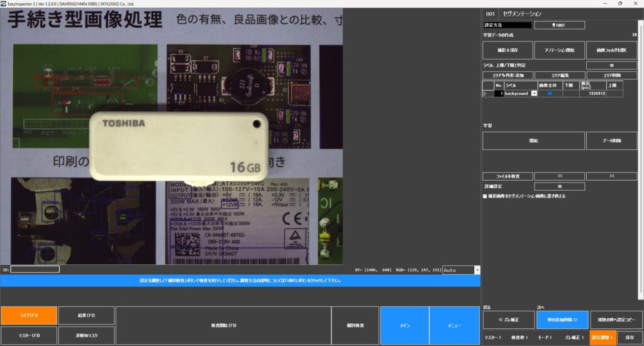Click the 001 frame number label

(491, 14)
